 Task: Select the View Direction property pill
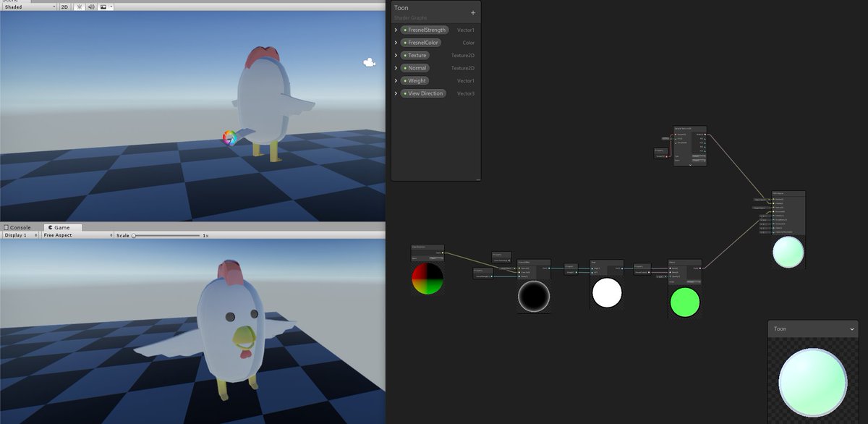click(x=423, y=93)
